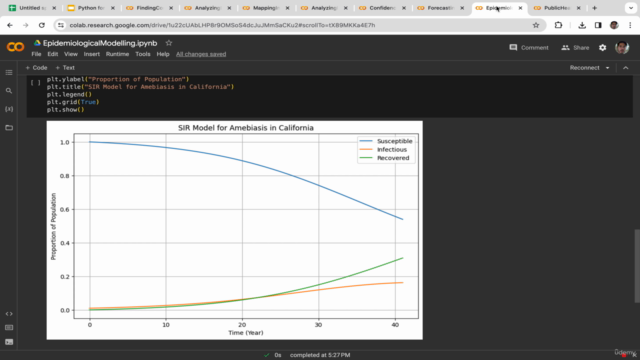The height and width of the screenshot is (360, 640).
Task: Open the Google account avatar in Colab
Action: click(x=622, y=48)
